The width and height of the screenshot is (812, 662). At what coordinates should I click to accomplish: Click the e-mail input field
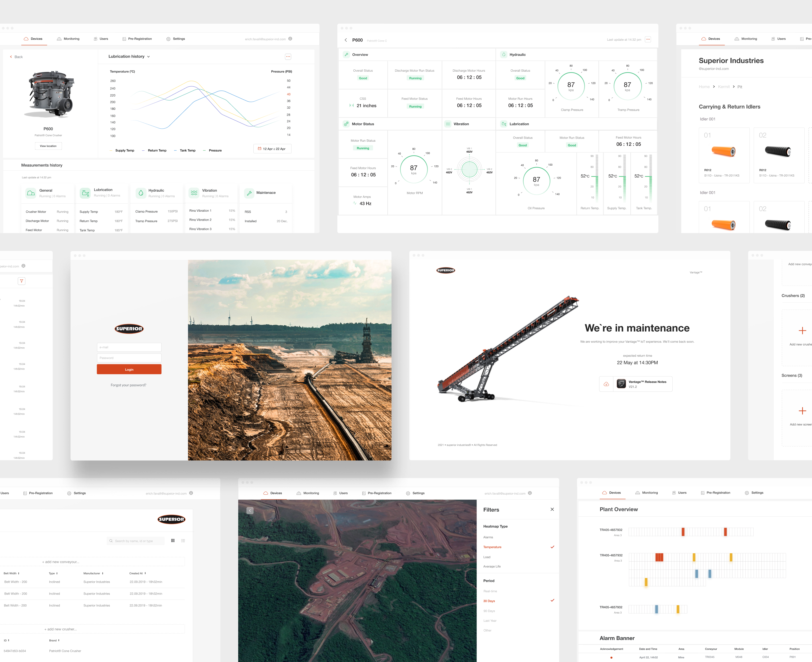click(129, 347)
